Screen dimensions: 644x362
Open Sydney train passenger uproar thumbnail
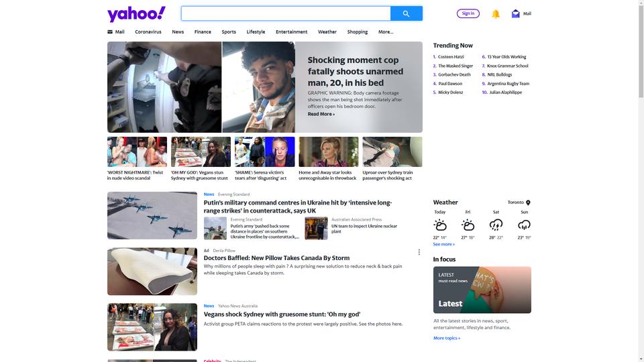[x=392, y=152]
